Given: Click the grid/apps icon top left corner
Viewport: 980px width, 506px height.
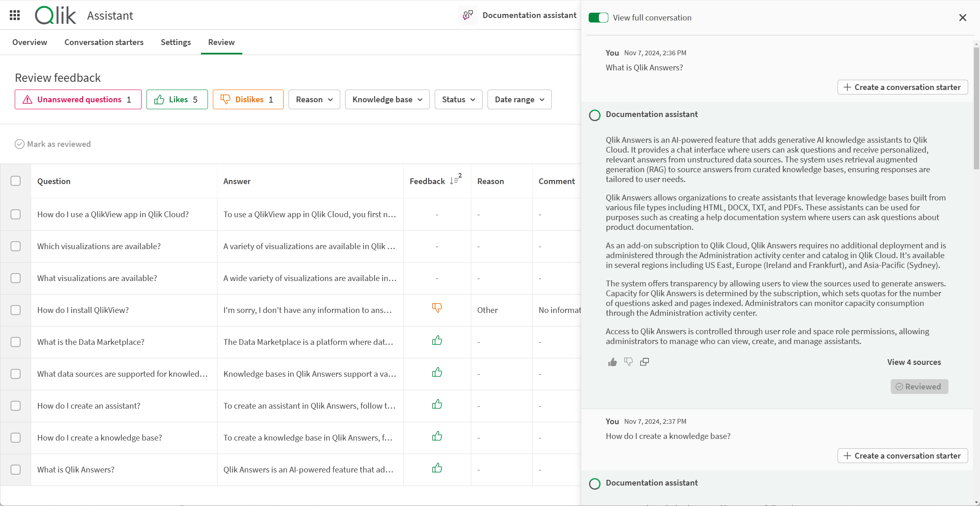Looking at the screenshot, I should click(x=14, y=16).
